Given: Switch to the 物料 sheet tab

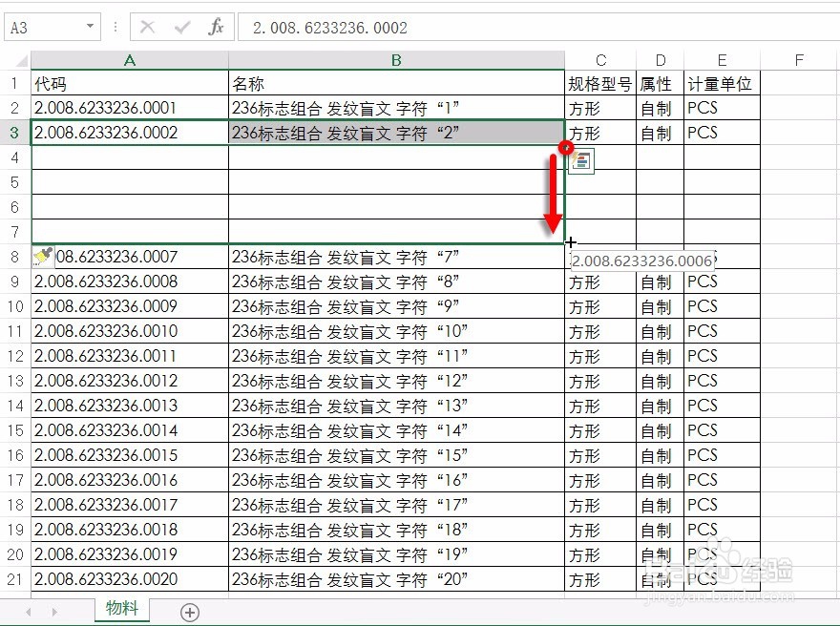Looking at the screenshot, I should click(121, 608).
